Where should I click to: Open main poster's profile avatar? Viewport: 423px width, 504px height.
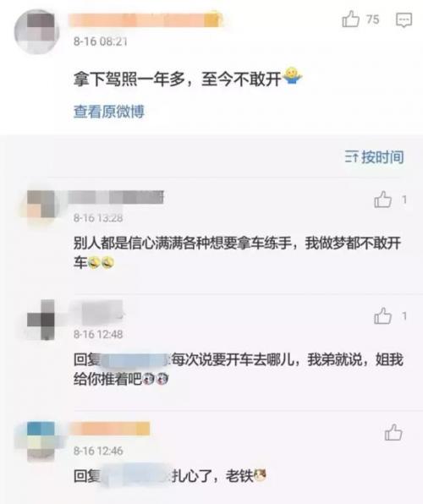(36, 32)
